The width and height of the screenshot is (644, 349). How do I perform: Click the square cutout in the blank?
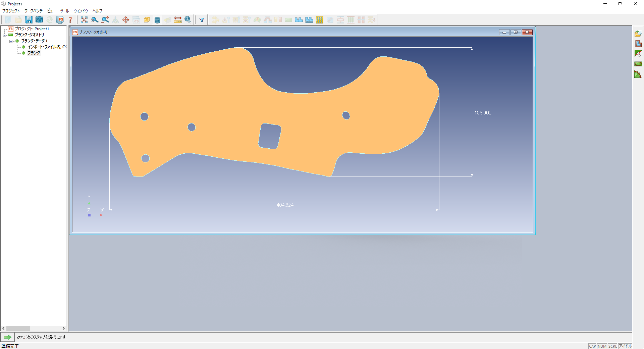270,136
